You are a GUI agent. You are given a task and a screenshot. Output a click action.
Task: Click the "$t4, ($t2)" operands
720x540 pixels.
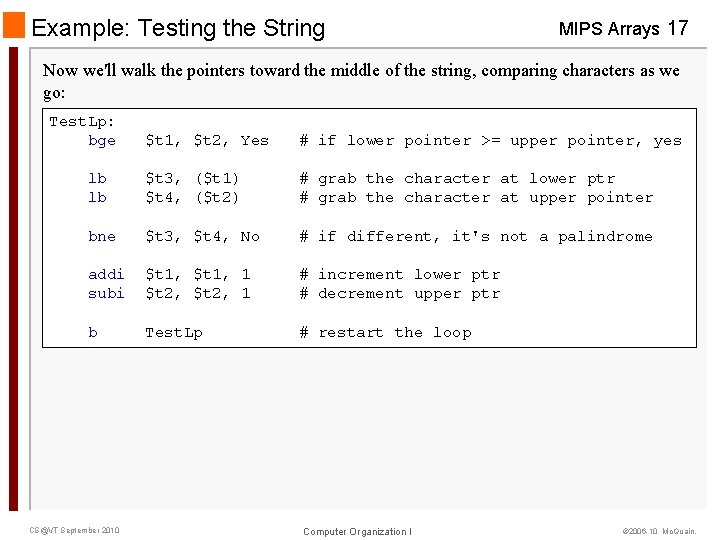coord(192,198)
